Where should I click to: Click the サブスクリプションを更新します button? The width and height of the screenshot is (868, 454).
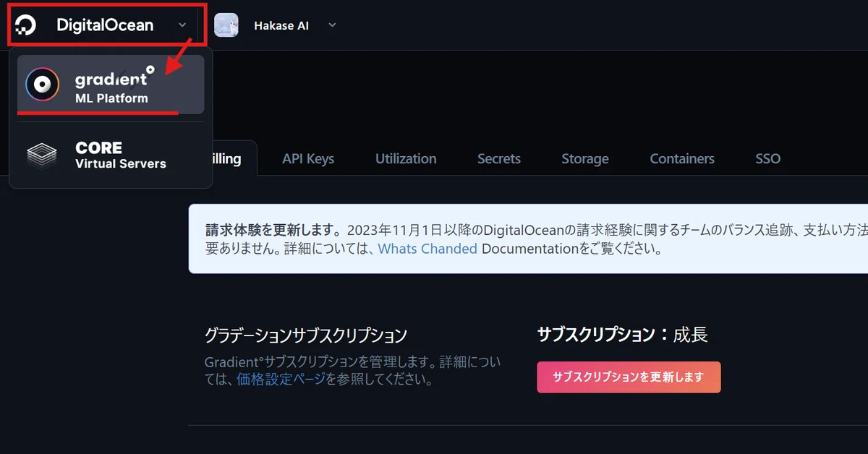click(629, 377)
